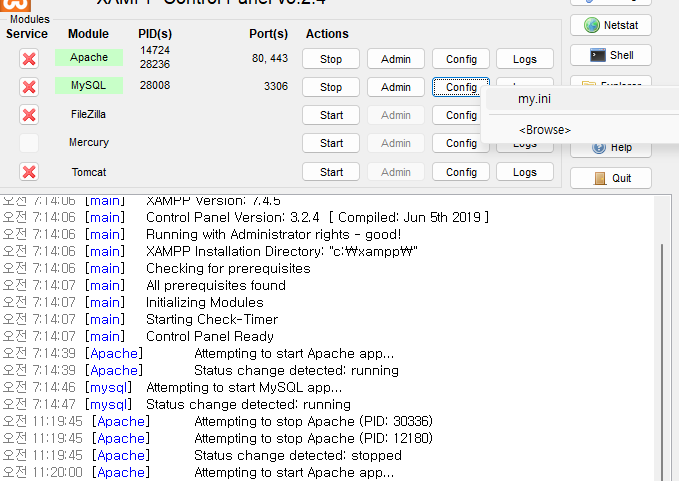Image resolution: width=679 pixels, height=481 pixels.
Task: Click the MySQL module label
Action: click(89, 85)
